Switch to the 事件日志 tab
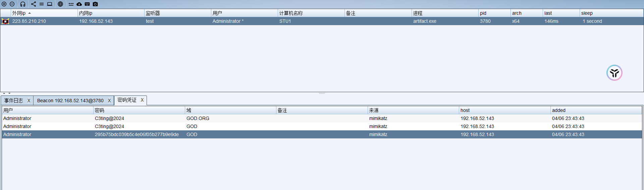The height and width of the screenshot is (190, 644). (14, 101)
